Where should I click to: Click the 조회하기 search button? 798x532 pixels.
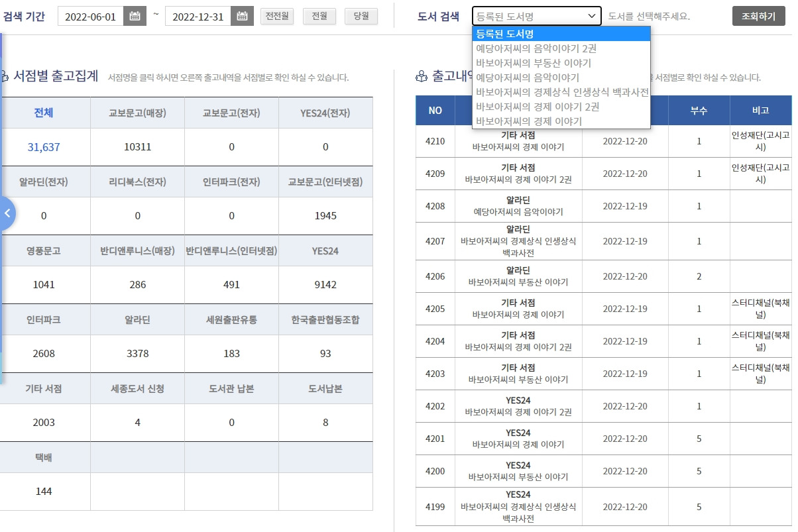[x=758, y=16]
